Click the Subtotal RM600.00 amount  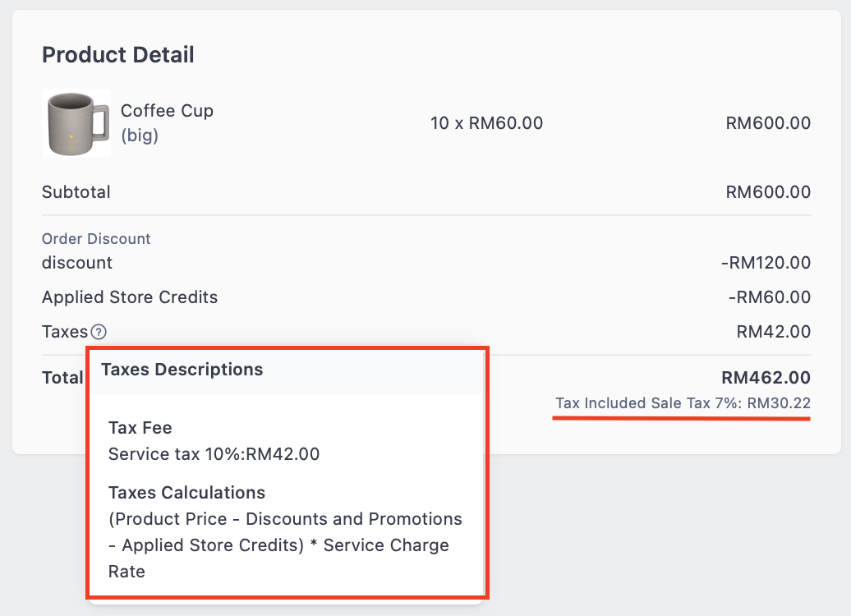pyautogui.click(x=767, y=193)
